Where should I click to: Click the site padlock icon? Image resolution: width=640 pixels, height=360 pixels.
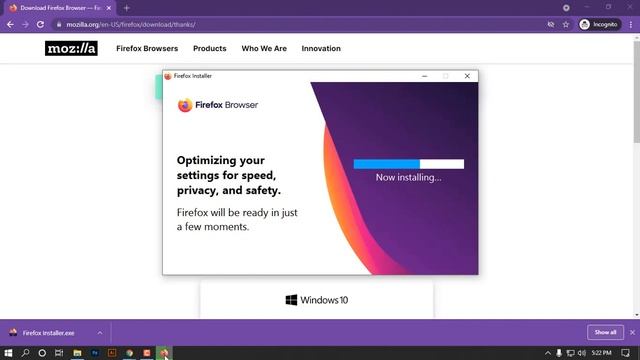click(x=59, y=24)
